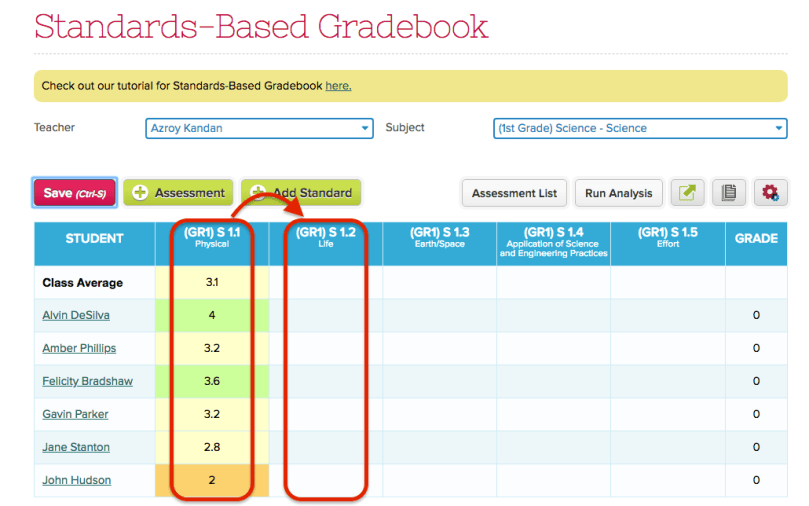This screenshot has width=809, height=506.
Task: Open Felicity Bradshaw student link
Action: point(87,381)
